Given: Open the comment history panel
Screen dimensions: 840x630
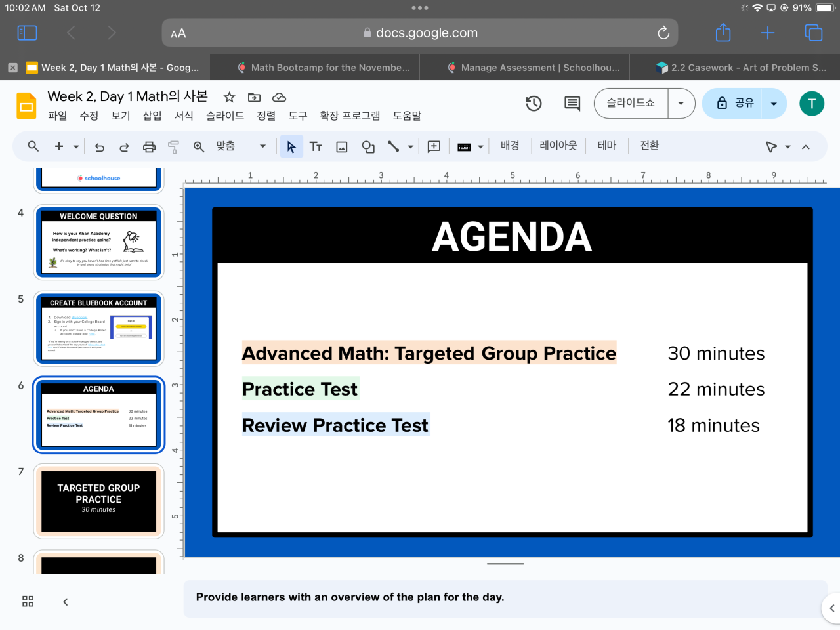Looking at the screenshot, I should (x=572, y=103).
